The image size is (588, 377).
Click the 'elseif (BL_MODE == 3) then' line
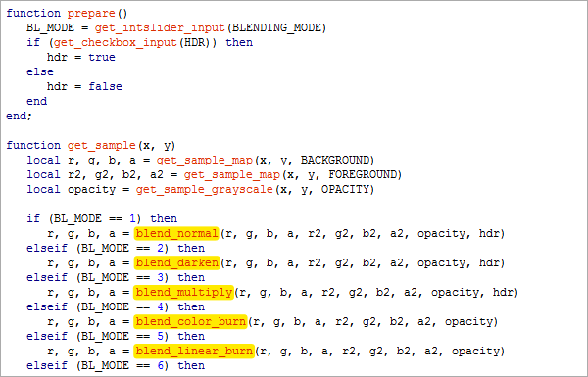[116, 277]
